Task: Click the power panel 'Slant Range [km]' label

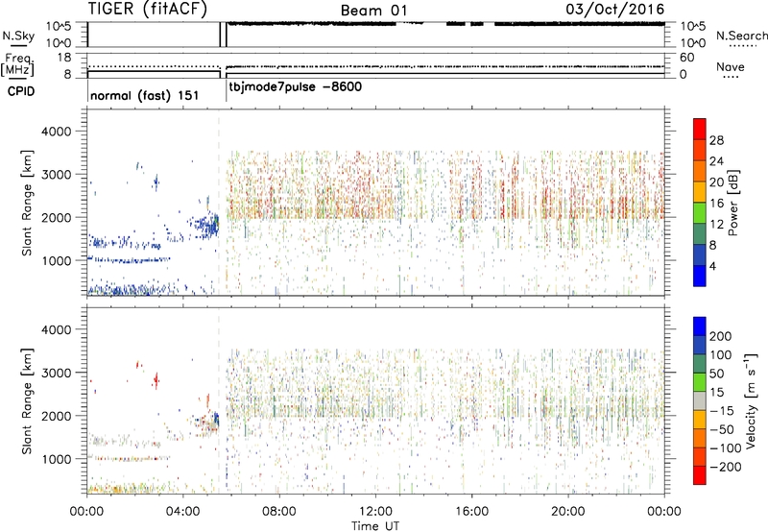Action: coord(27,203)
